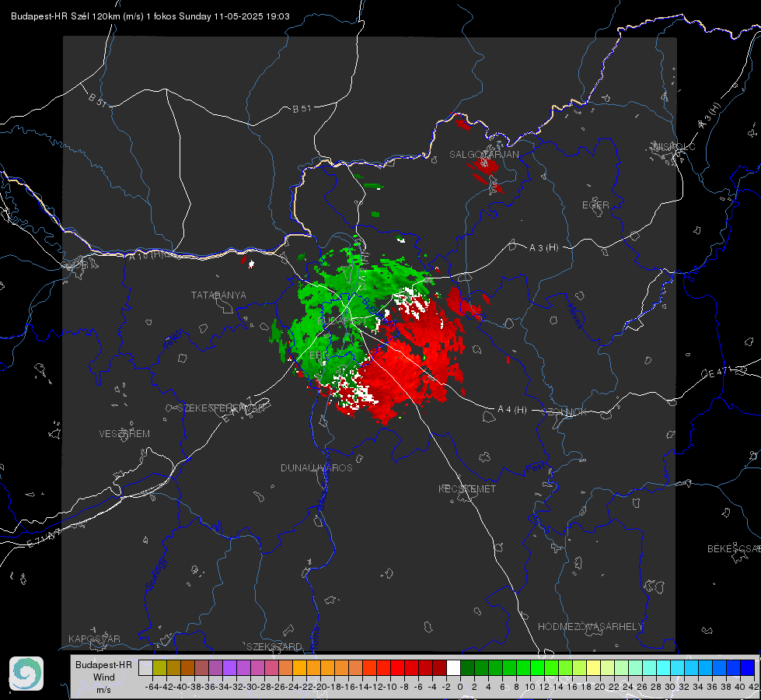
Task: Click the B 51 label near center top
Action: (302, 109)
